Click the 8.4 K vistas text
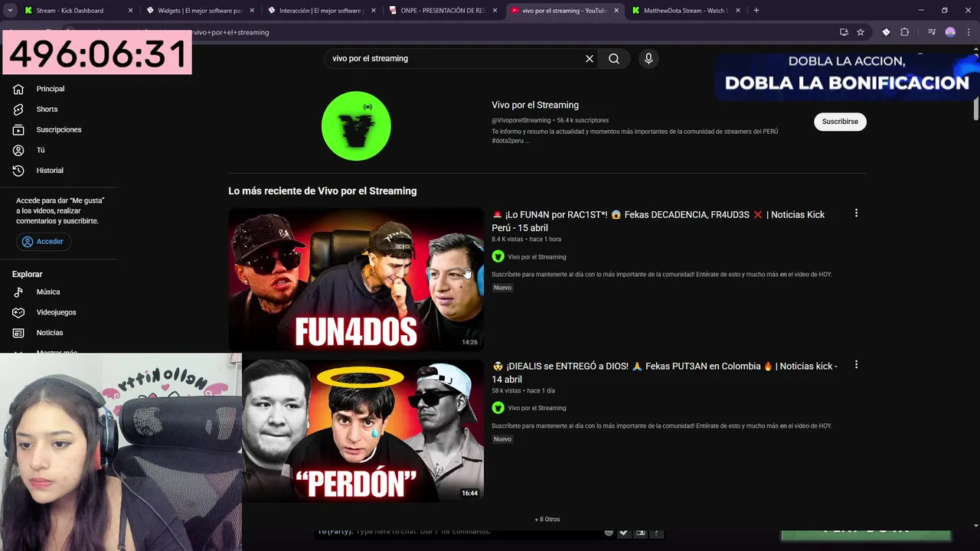The image size is (980, 551). coord(507,240)
